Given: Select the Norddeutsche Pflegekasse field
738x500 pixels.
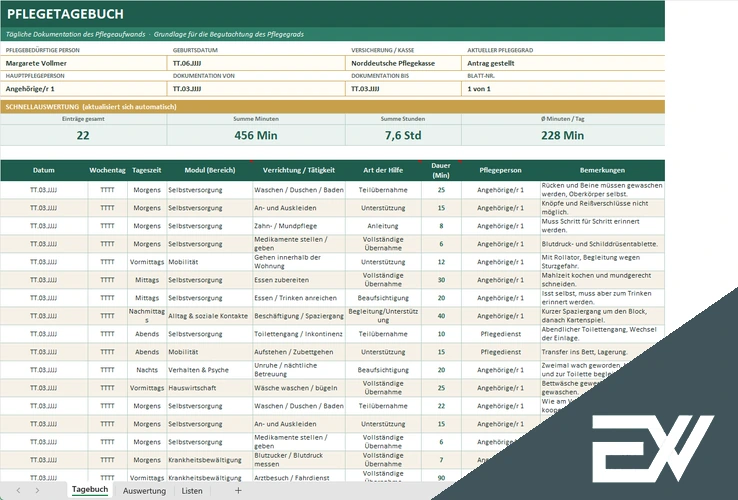Looking at the screenshot, I should (x=403, y=63).
